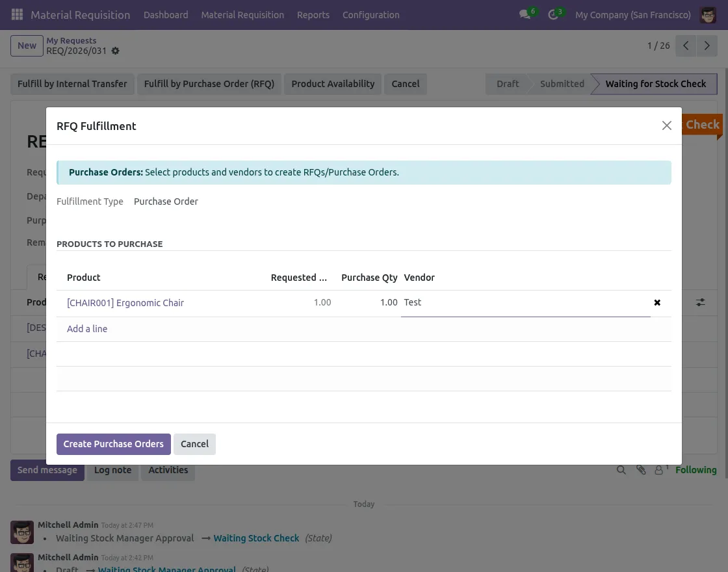Open the My Company (San Francisco) switcher
Image resolution: width=728 pixels, height=572 pixels.
pos(632,14)
